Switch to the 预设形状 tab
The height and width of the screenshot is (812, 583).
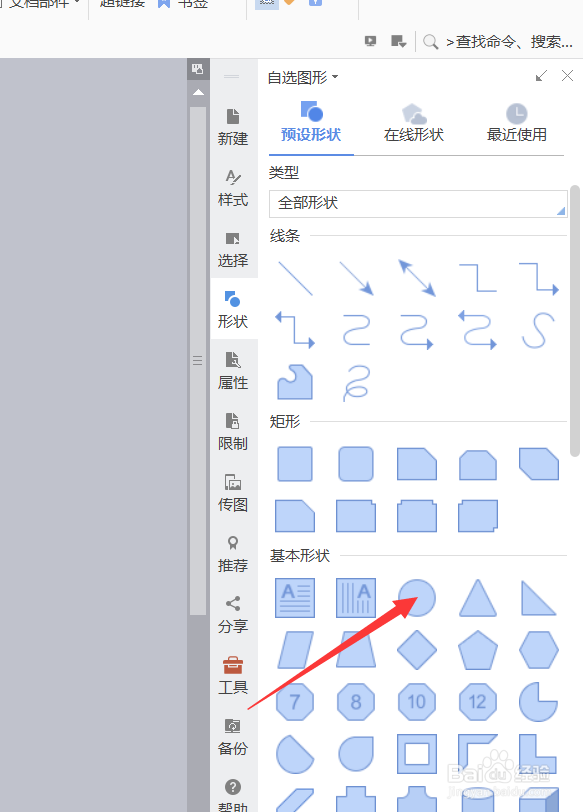pos(311,123)
